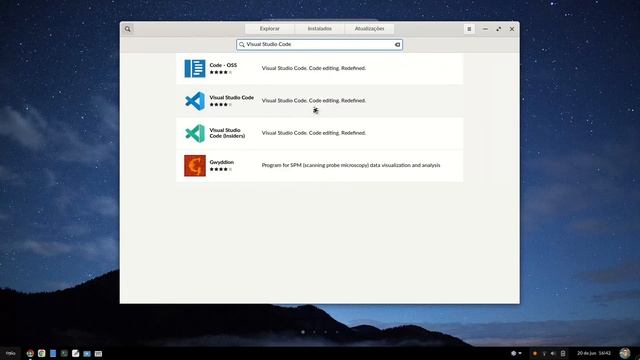Launch the Chrome icon in the taskbar
This screenshot has width=640, height=360.
point(41,353)
